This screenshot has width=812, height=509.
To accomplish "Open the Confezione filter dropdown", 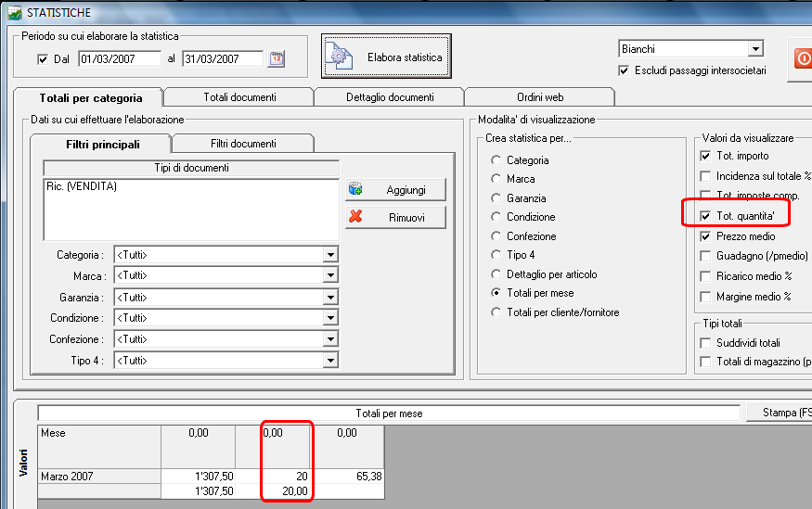I will pyautogui.click(x=330, y=339).
